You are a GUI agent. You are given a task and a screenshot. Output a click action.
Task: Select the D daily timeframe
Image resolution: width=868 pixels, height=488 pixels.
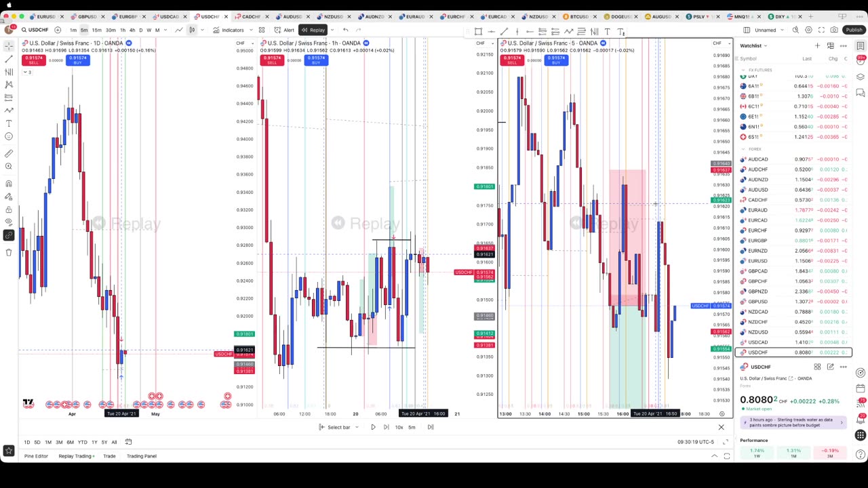point(140,30)
